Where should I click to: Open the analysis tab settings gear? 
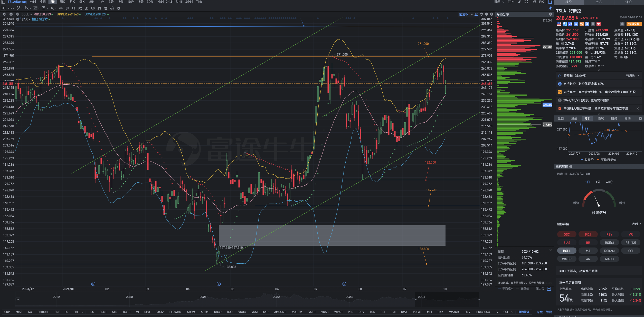pyautogui.click(x=640, y=118)
